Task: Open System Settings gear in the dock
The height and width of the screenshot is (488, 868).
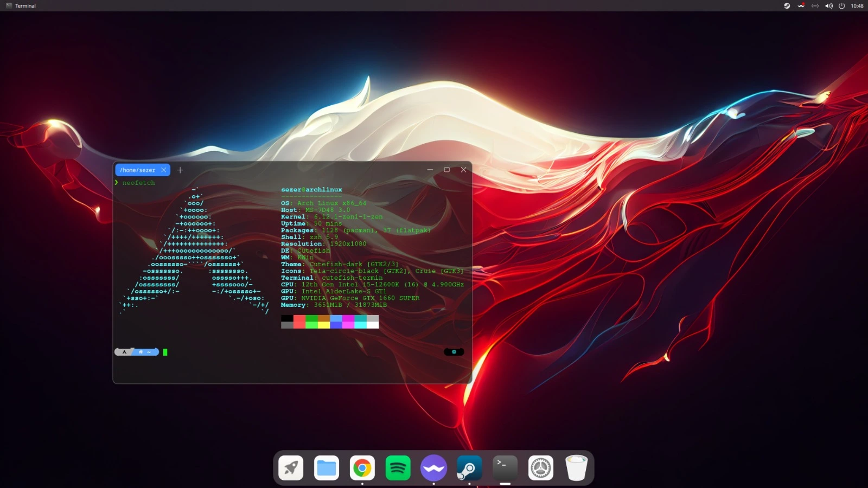Action: tap(541, 467)
